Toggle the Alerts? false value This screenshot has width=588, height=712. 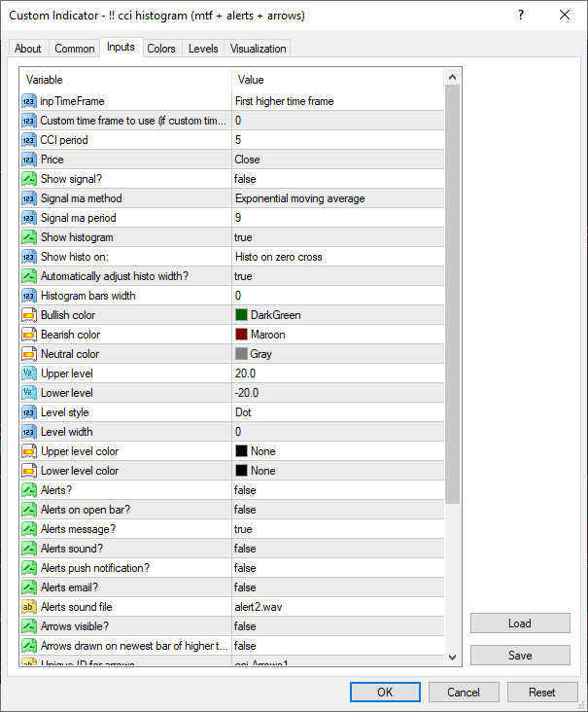245,490
